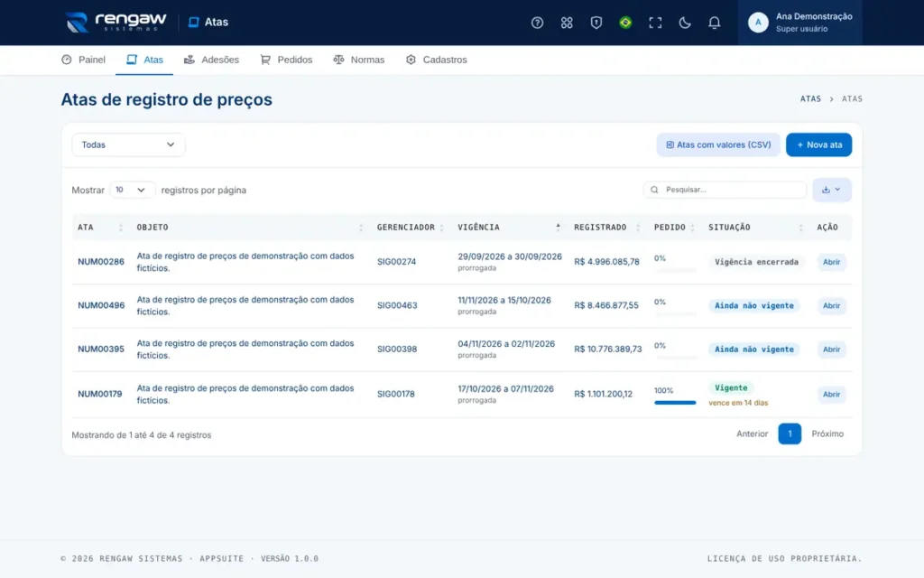Image resolution: width=924 pixels, height=578 pixels.
Task: Open the apps grid icon
Action: [567, 23]
